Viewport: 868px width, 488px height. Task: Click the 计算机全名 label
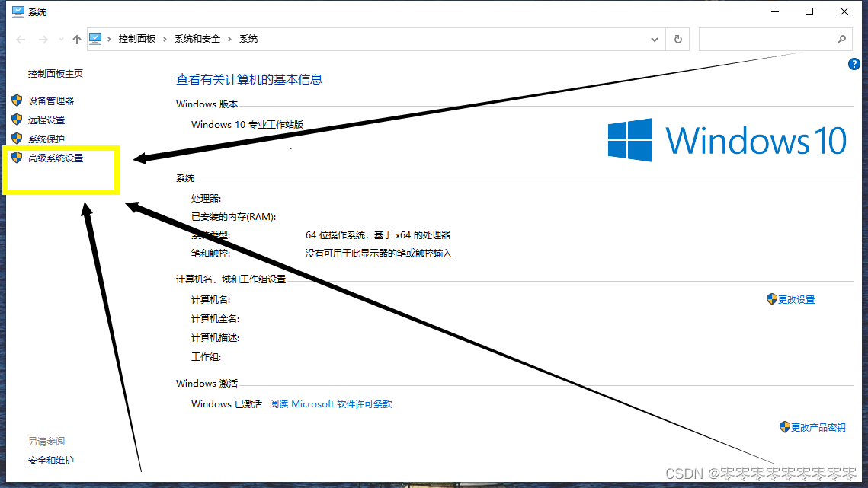(216, 319)
